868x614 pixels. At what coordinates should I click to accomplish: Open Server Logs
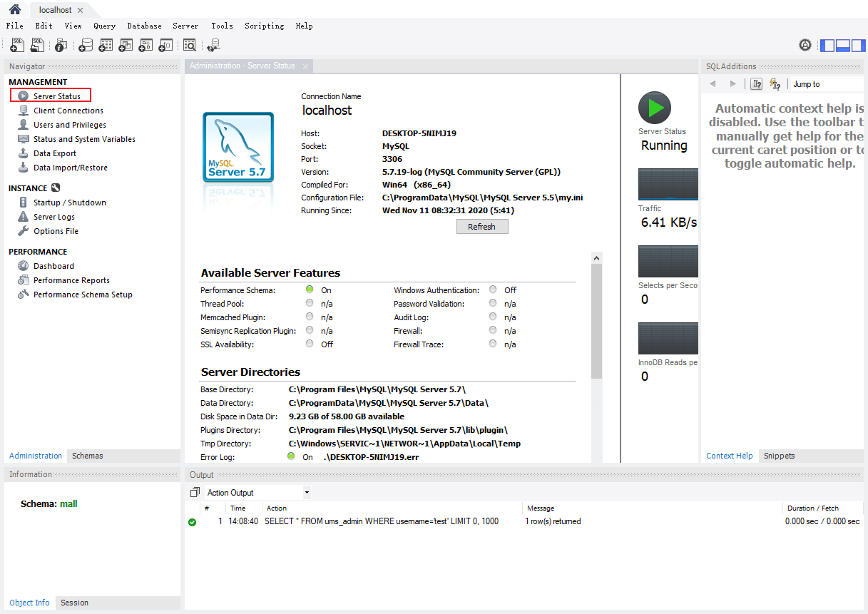click(54, 217)
